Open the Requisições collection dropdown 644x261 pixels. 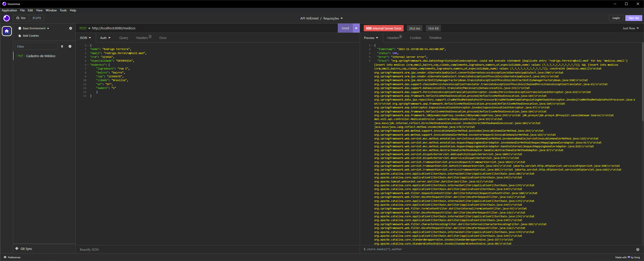pyautogui.click(x=333, y=18)
